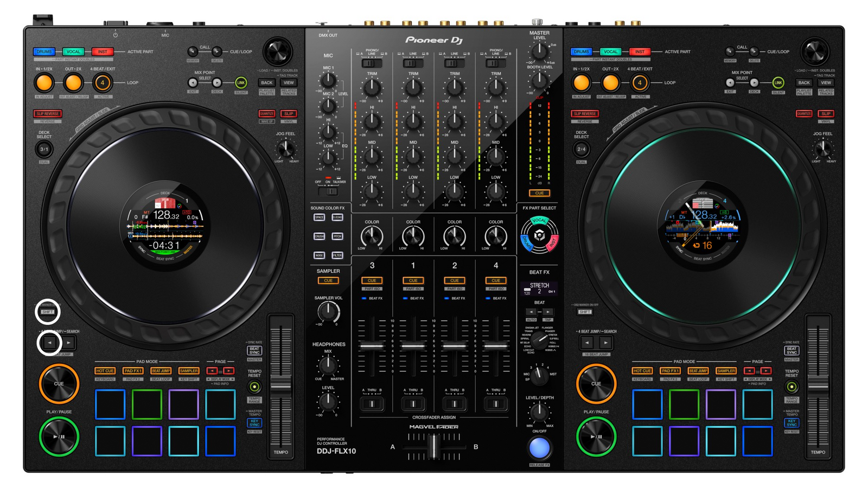Viewport: 868px width, 488px height.
Task: Toggle QUANTIZE on the right deck
Action: [803, 114]
